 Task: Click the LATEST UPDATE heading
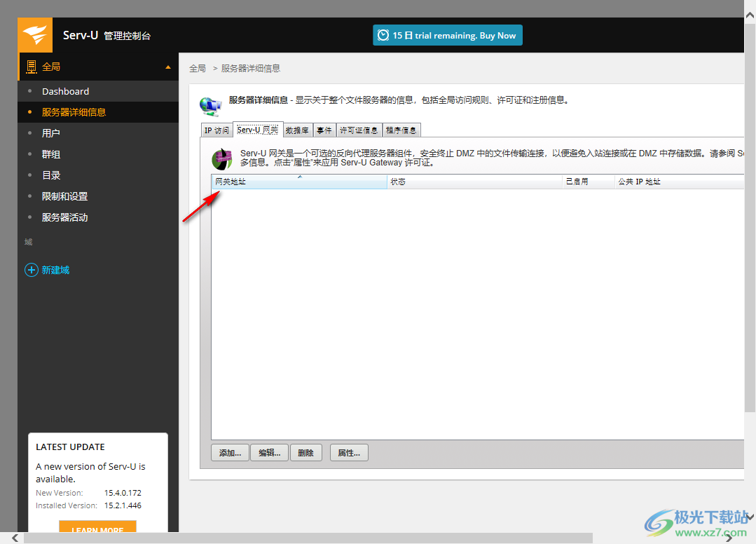[70, 447]
